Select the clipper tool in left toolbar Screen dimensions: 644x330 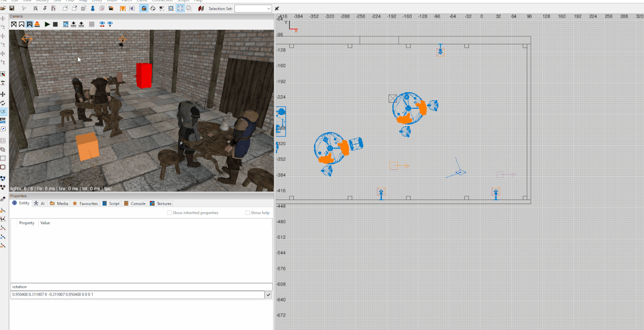tap(3, 120)
